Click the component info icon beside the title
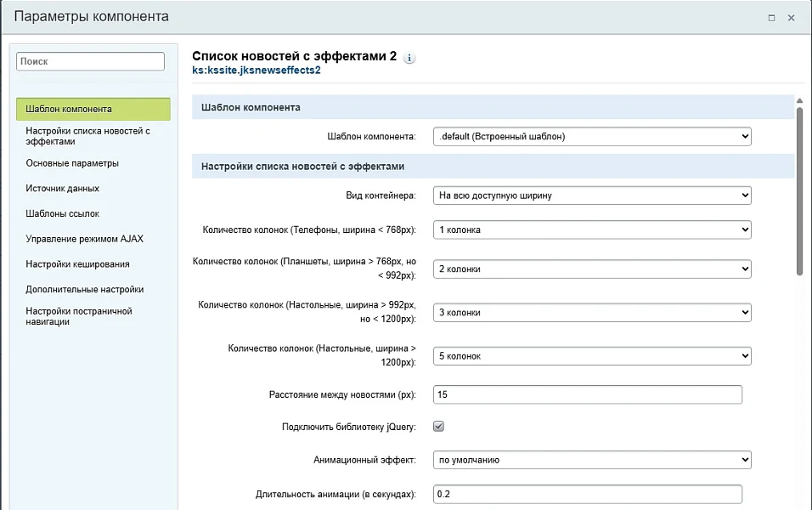Image resolution: width=812 pixels, height=510 pixels. tap(409, 58)
